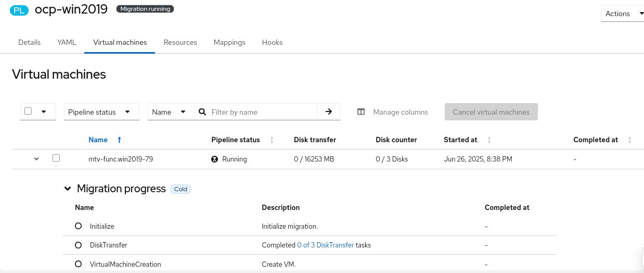Click the arrow submit filter button

[x=329, y=111]
